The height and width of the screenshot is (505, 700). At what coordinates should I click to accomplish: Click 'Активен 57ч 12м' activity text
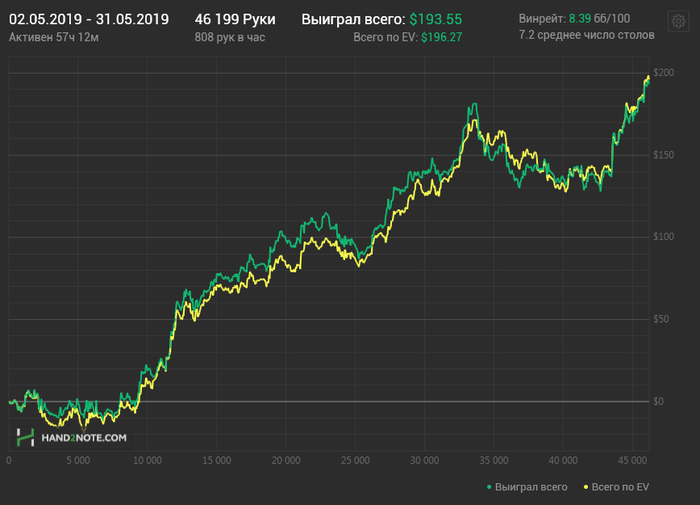tap(54, 37)
